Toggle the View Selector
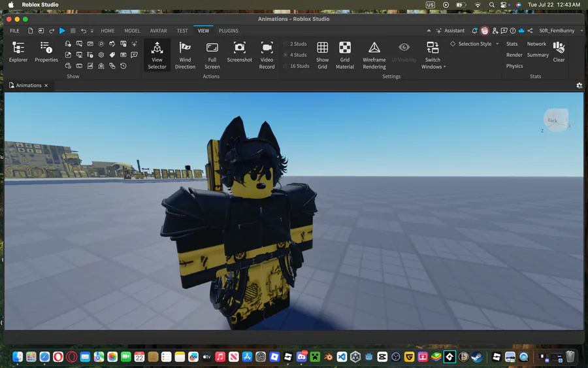Viewport: 588px width, 368px height. click(x=157, y=56)
